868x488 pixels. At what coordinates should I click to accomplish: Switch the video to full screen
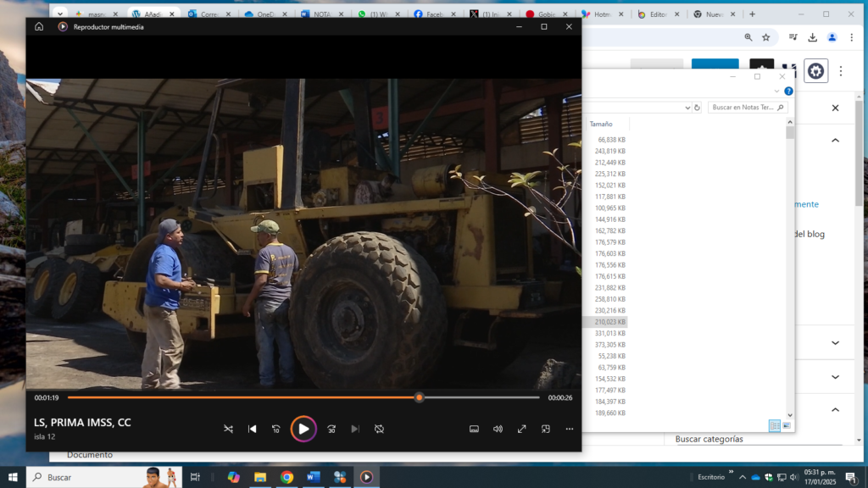(522, 429)
